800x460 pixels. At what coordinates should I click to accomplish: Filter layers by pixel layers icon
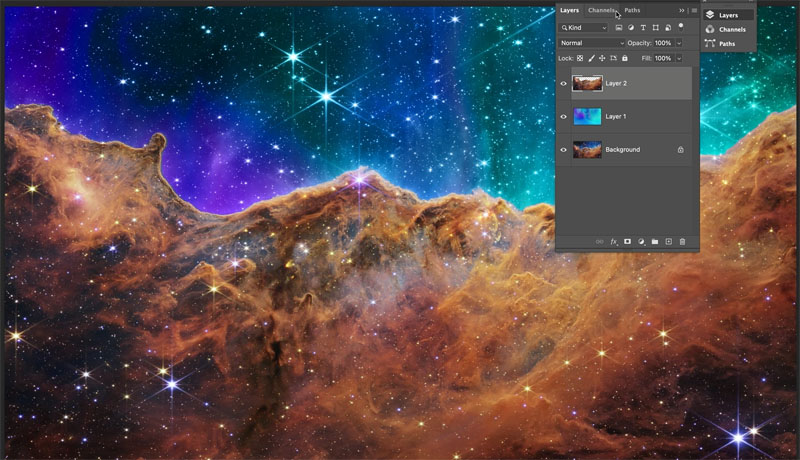[618, 28]
